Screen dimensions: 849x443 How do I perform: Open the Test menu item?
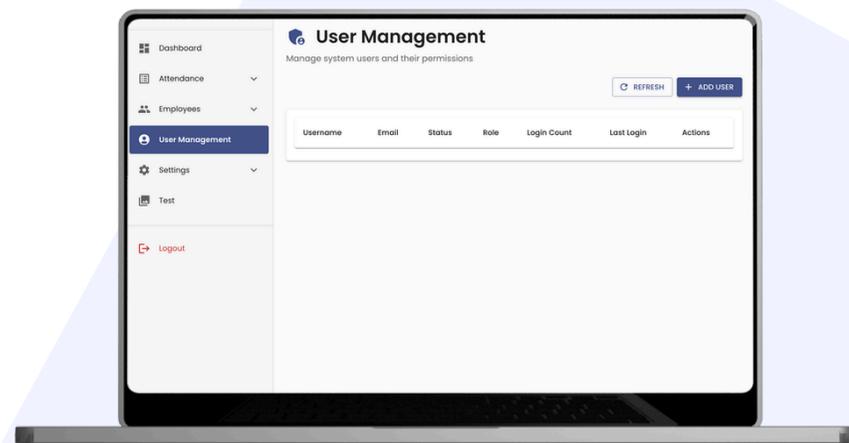pyautogui.click(x=199, y=200)
